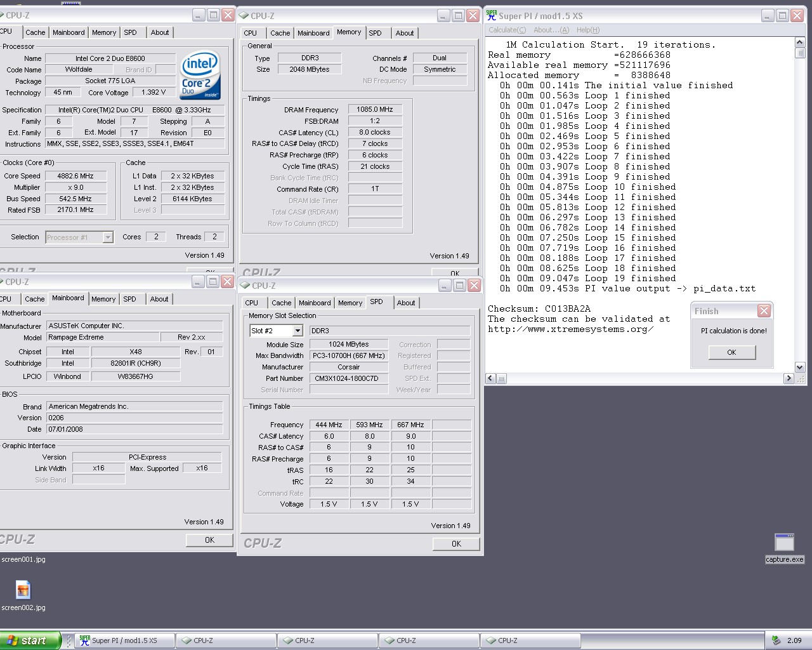Click the Intel Core 2 Duo logo

tap(200, 76)
